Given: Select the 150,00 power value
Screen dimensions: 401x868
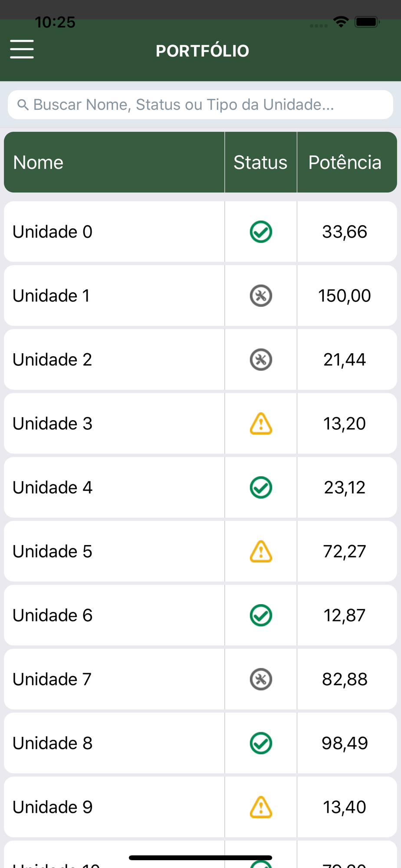Looking at the screenshot, I should click(345, 296).
